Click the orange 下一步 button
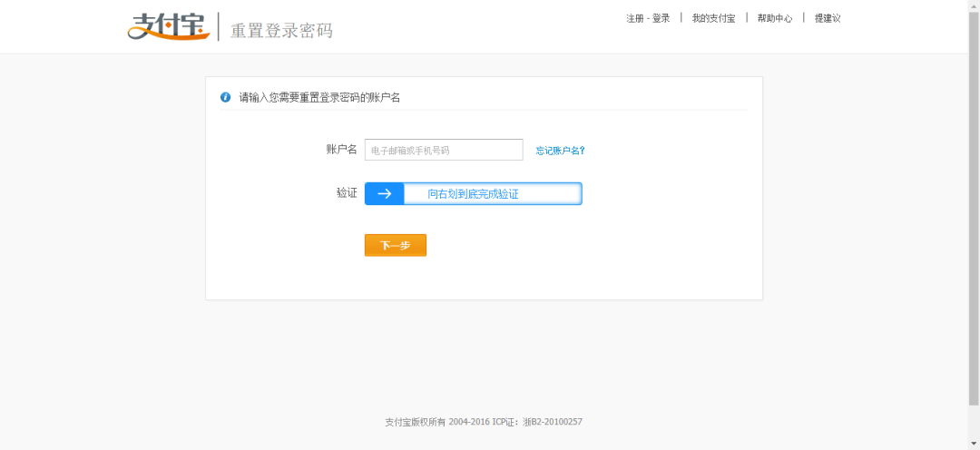The height and width of the screenshot is (450, 980). 396,246
